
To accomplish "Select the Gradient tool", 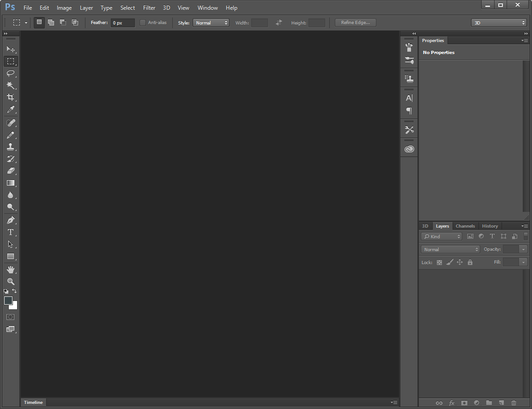I will [x=11, y=183].
